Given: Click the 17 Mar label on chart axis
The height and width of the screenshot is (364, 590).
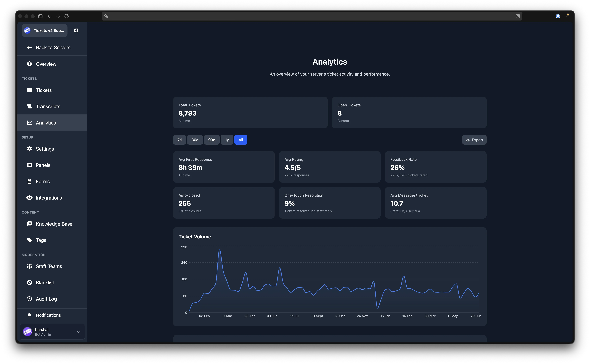Looking at the screenshot, I should (x=227, y=316).
